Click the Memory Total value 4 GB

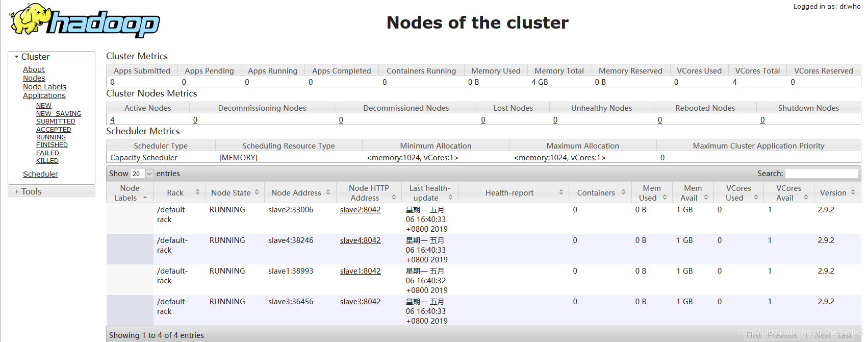(540, 82)
